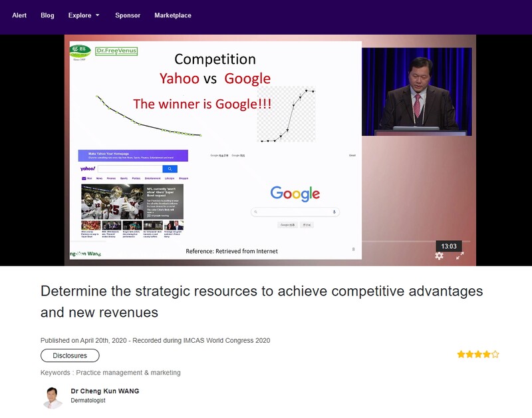The image size is (532, 418).
Task: Select the "Determine the strategic resources" title
Action: (x=261, y=302)
